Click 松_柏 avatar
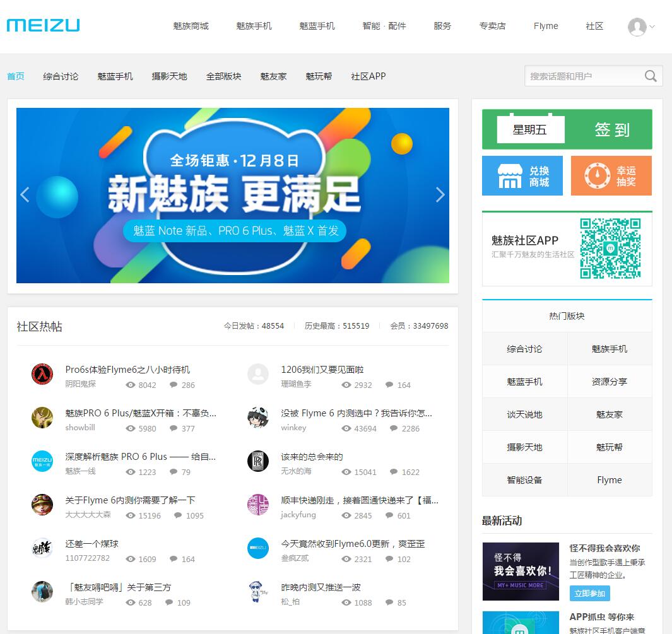 tap(258, 592)
